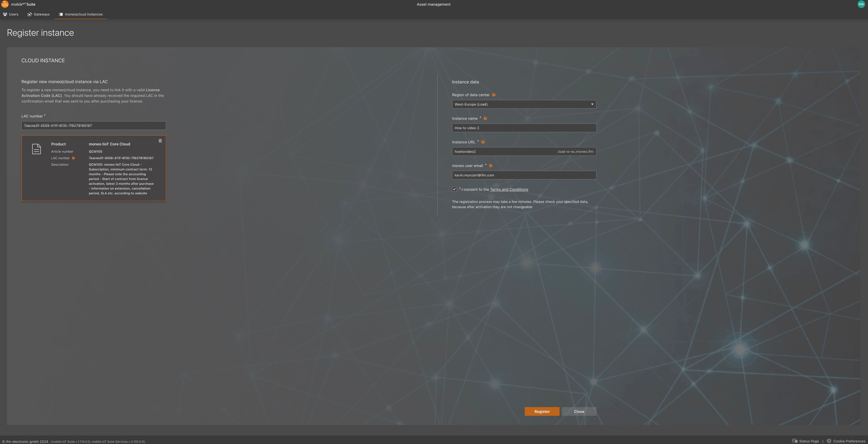Select the moneo|cloud instances tab
This screenshot has height=444, width=868.
click(81, 14)
